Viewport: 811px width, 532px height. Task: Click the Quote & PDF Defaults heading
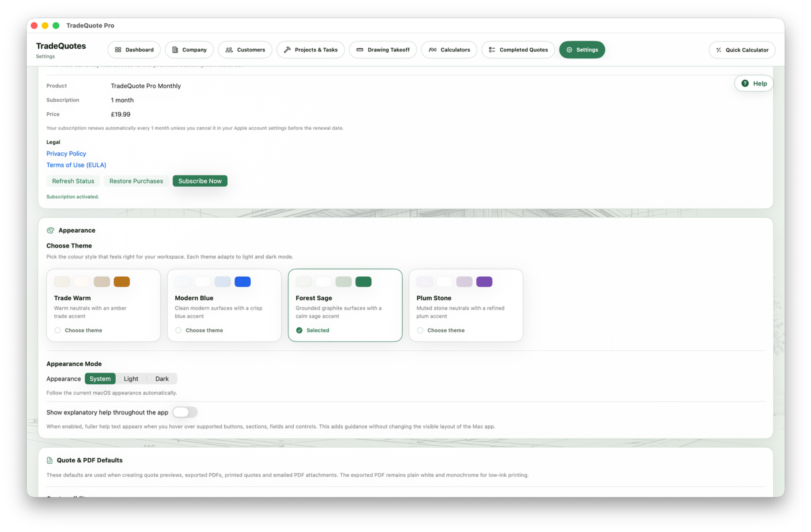click(90, 460)
